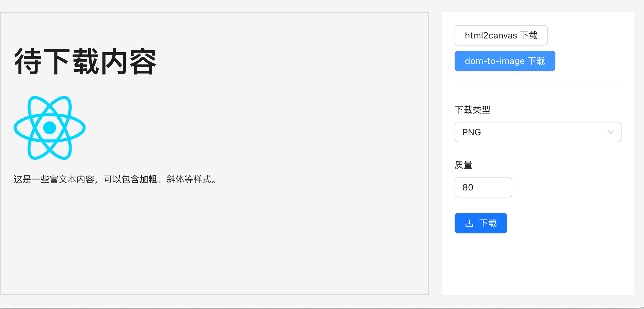Click the 待下载内容 heading

(85, 62)
